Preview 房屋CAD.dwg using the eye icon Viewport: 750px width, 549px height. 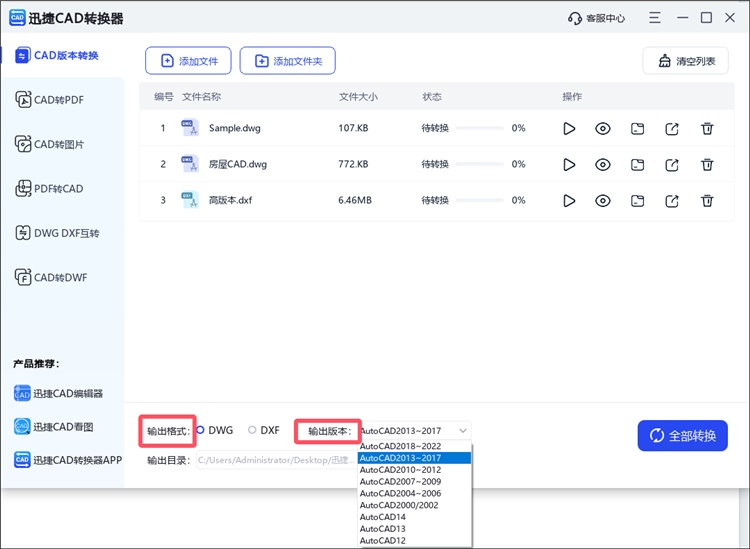pos(603,164)
